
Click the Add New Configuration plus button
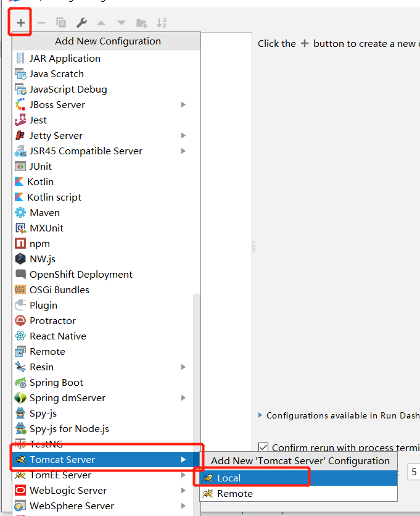pyautogui.click(x=21, y=23)
